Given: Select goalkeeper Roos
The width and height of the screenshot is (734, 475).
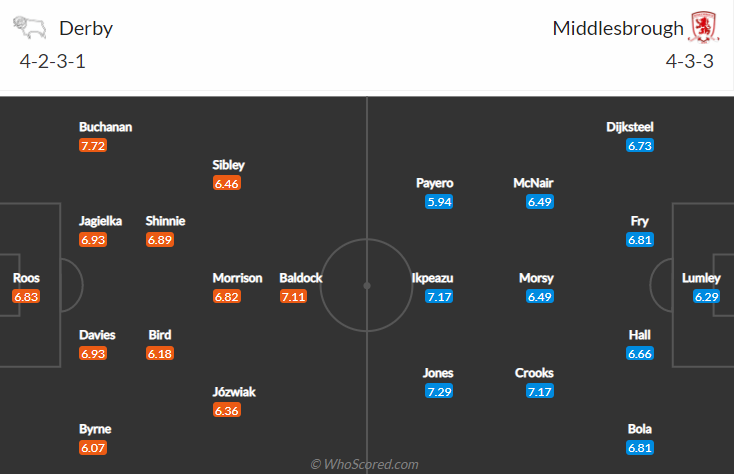Looking at the screenshot, I should 26,278.
